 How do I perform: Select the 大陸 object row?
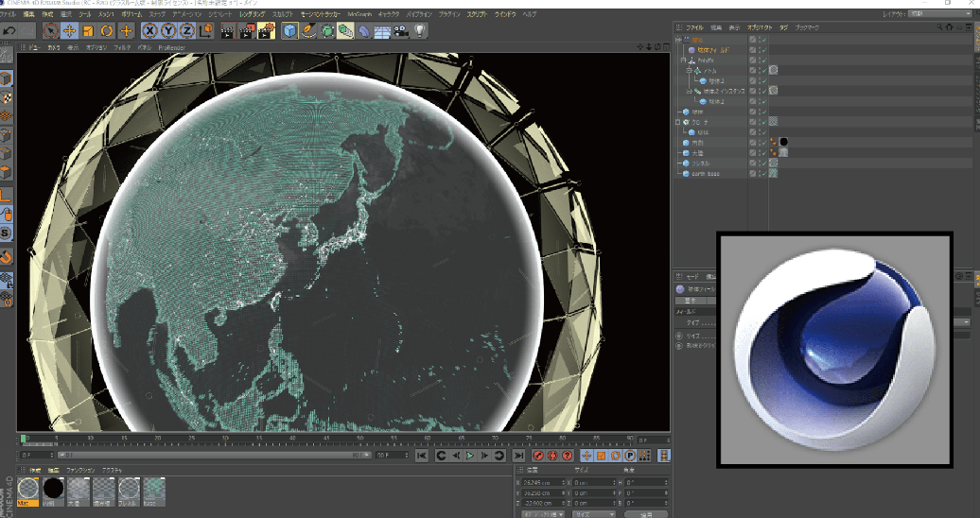click(697, 152)
